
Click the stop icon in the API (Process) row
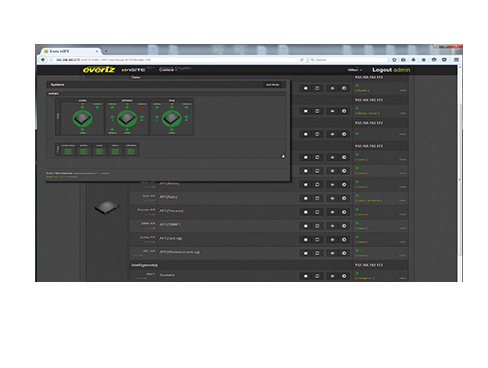[x=306, y=212]
